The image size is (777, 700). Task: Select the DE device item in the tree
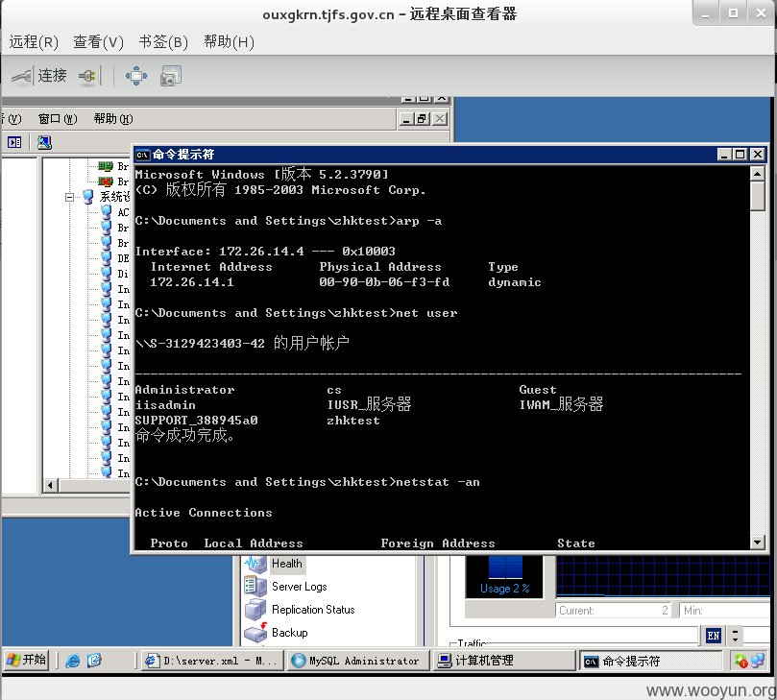point(123,258)
